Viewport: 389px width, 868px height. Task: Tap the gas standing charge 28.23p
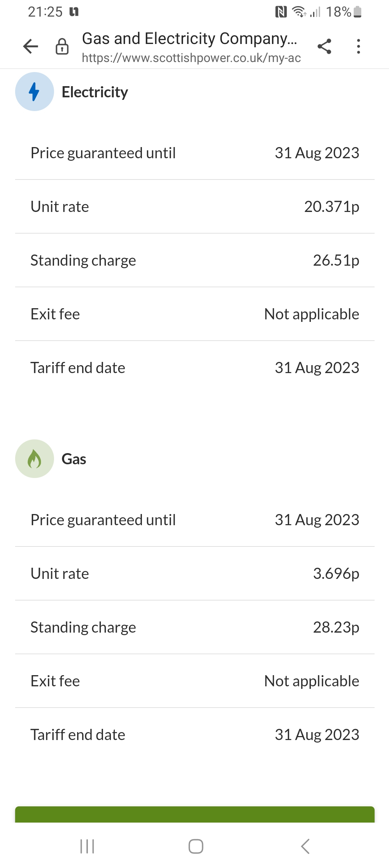click(336, 628)
